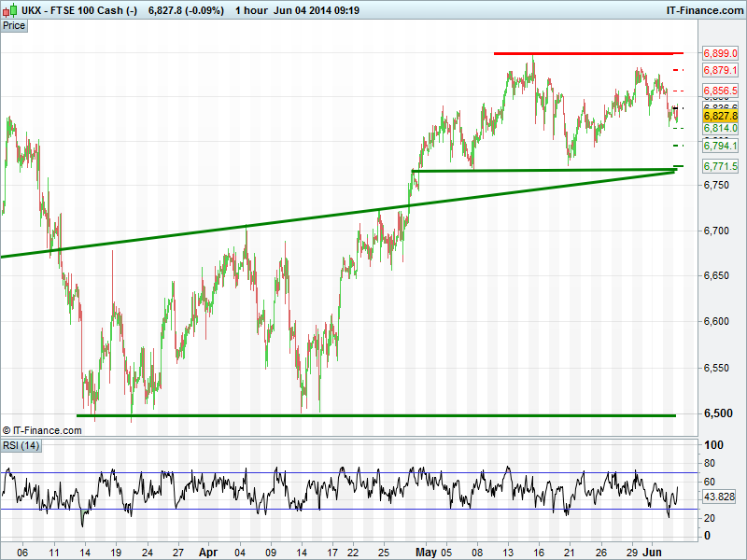The image size is (747, 560).
Task: Click the IT-Finance.com link at top right
Action: coord(705,10)
